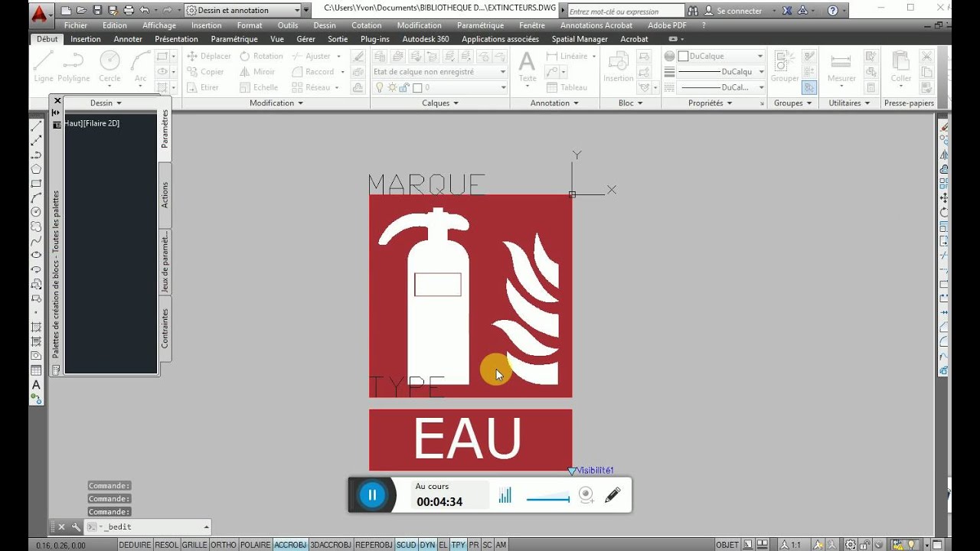This screenshot has width=980, height=551.
Task: Toggle TPY transparency in status bar
Action: pos(459,545)
